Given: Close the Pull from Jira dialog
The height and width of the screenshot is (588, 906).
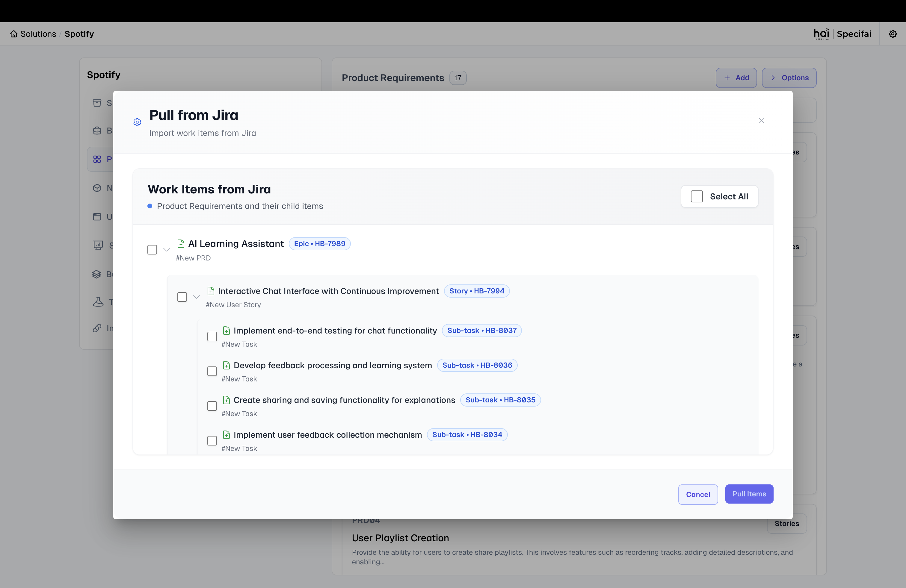Looking at the screenshot, I should 761,121.
